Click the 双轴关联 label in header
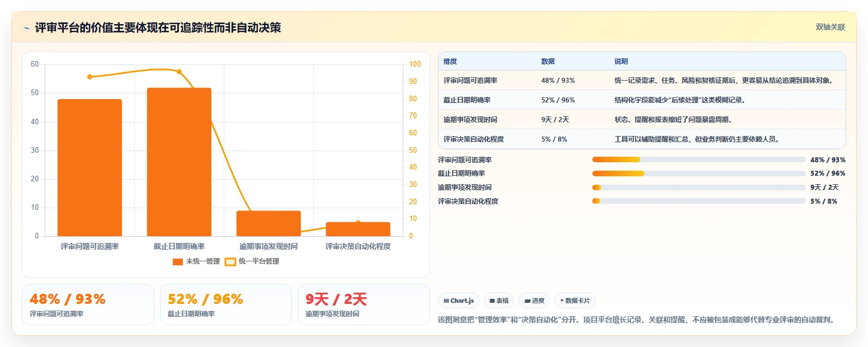 [x=830, y=27]
